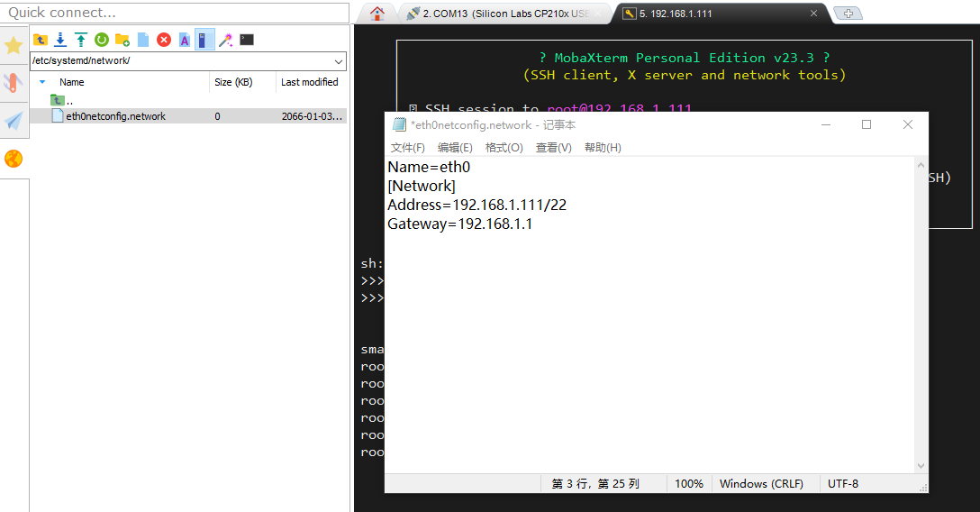Place cursor on Name=eth0 line
Viewport: 980px width, 512px height.
429,167
